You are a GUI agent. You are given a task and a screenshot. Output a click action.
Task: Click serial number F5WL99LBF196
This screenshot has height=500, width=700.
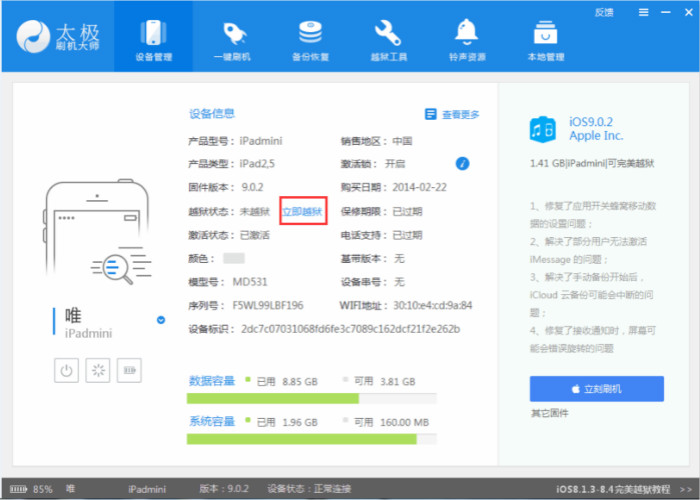coord(268,305)
